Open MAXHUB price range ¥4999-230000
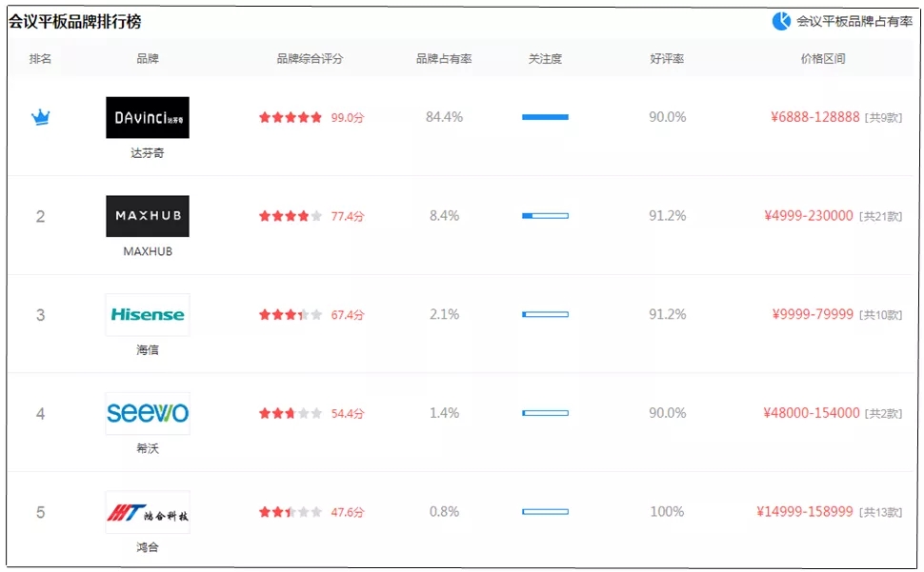Screen dimensions: 924x572 click(809, 216)
